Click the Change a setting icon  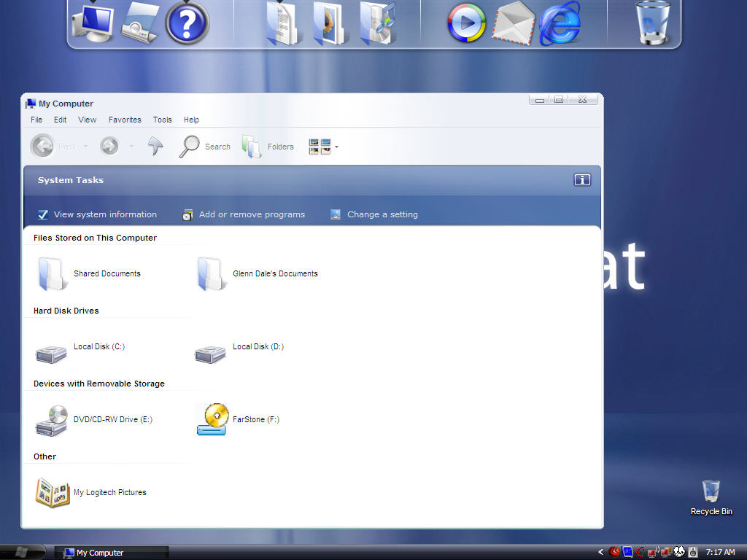[x=336, y=215]
